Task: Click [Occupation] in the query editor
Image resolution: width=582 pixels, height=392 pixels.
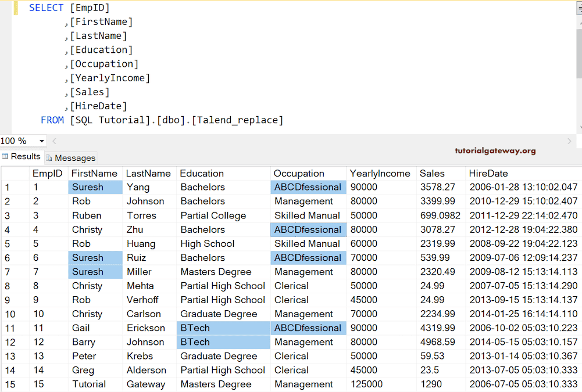Action: click(104, 64)
